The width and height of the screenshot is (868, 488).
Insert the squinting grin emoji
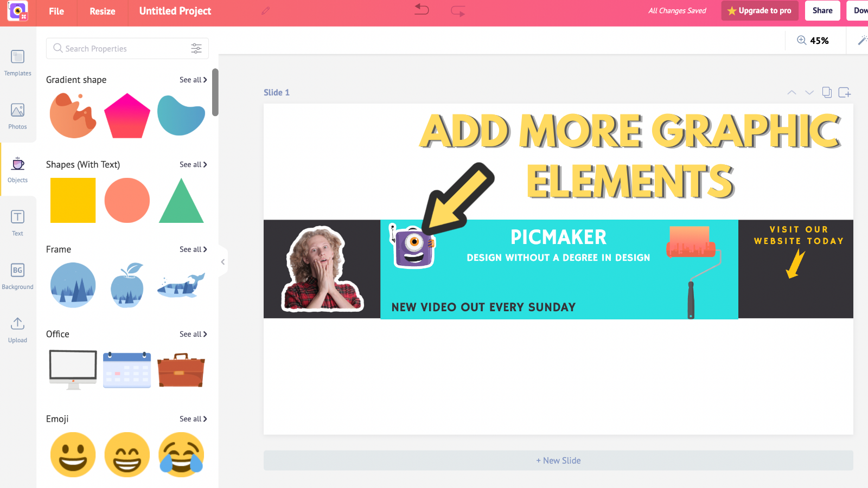tap(127, 454)
